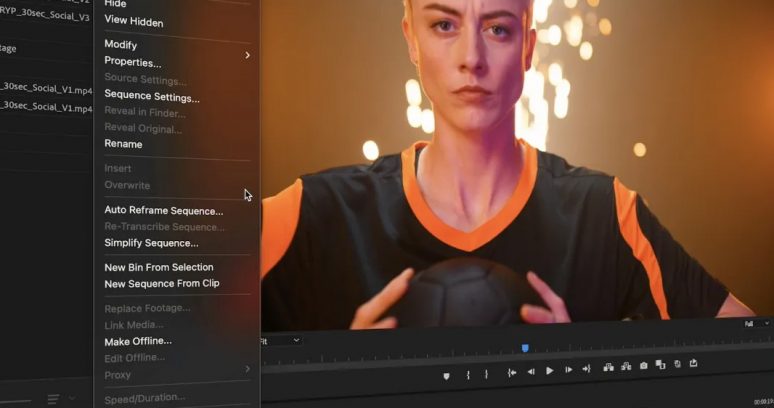Click the Lift icon
The width and height of the screenshot is (774, 408).
pos(608,367)
